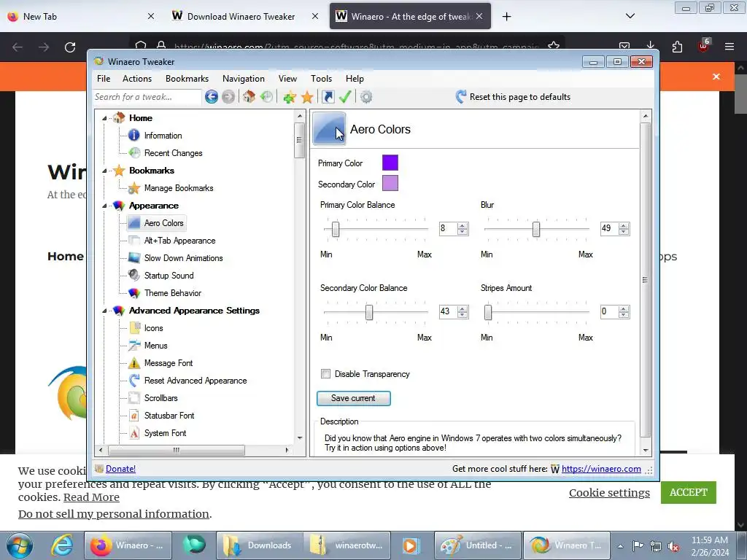Screen dimensions: 747x560
Task: Click the Information icon in the tree
Action: [x=134, y=135]
